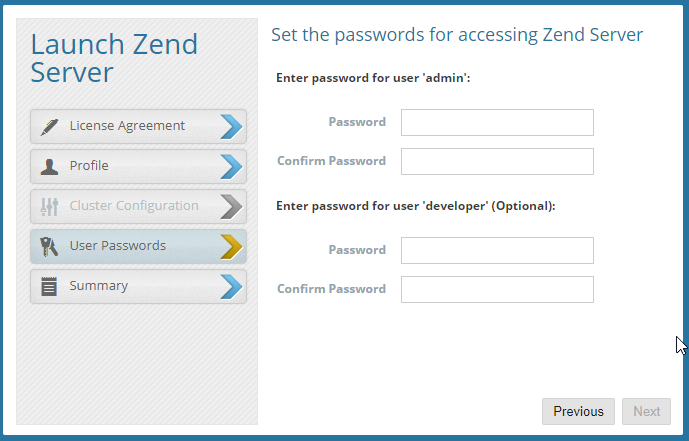This screenshot has width=689, height=441.
Task: Click the Cluster Configuration sliders icon
Action: tap(49, 206)
